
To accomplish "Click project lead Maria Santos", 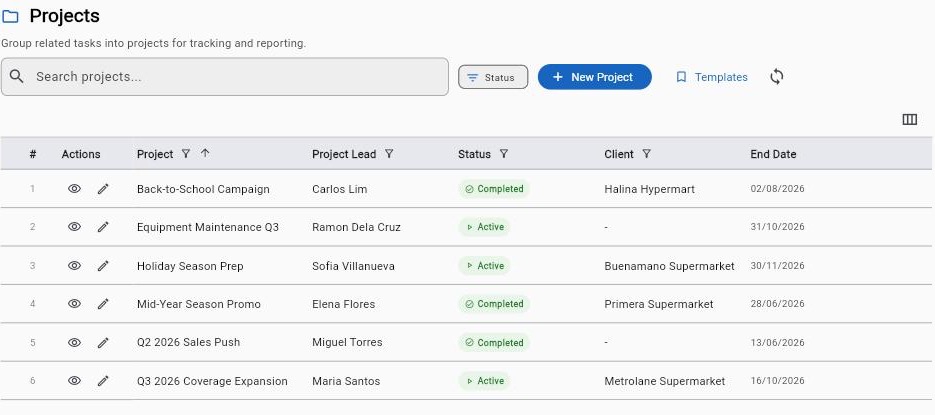I will 346,381.
